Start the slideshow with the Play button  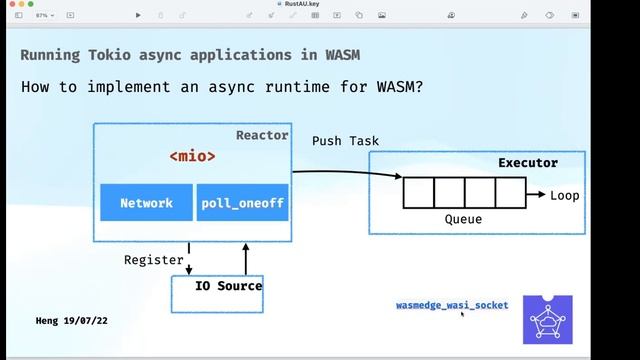point(138,16)
